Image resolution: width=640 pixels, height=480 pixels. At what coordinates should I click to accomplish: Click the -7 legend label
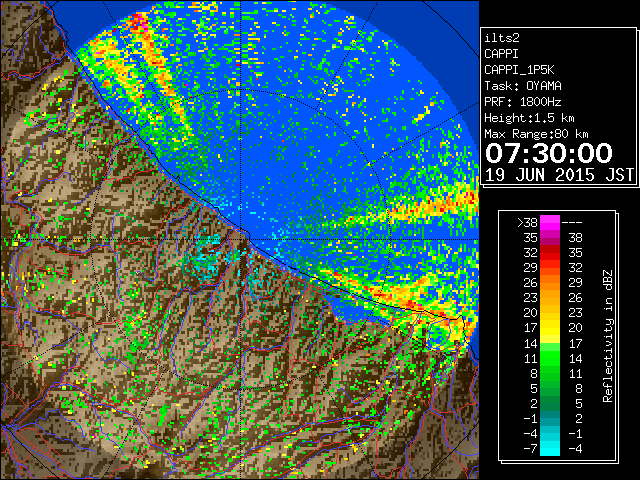point(530,449)
